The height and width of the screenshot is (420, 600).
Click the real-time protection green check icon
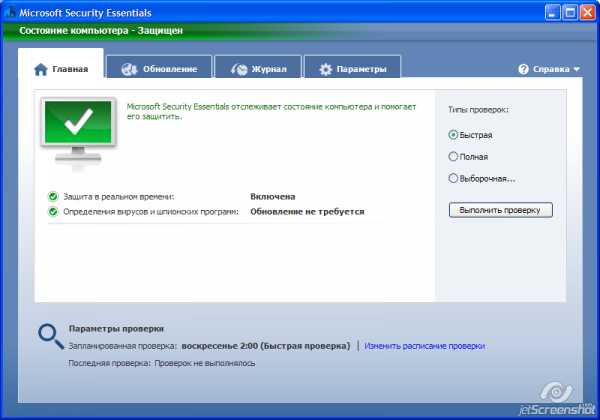pos(53,197)
